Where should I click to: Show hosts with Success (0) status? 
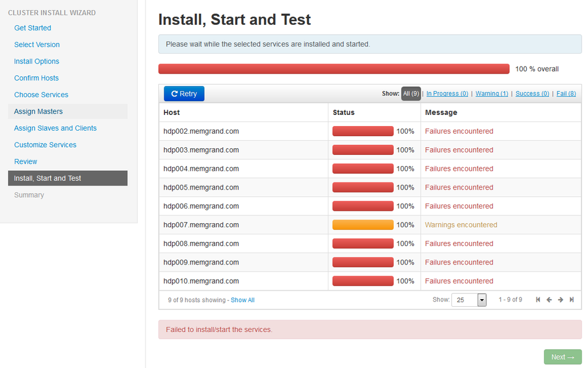click(532, 94)
